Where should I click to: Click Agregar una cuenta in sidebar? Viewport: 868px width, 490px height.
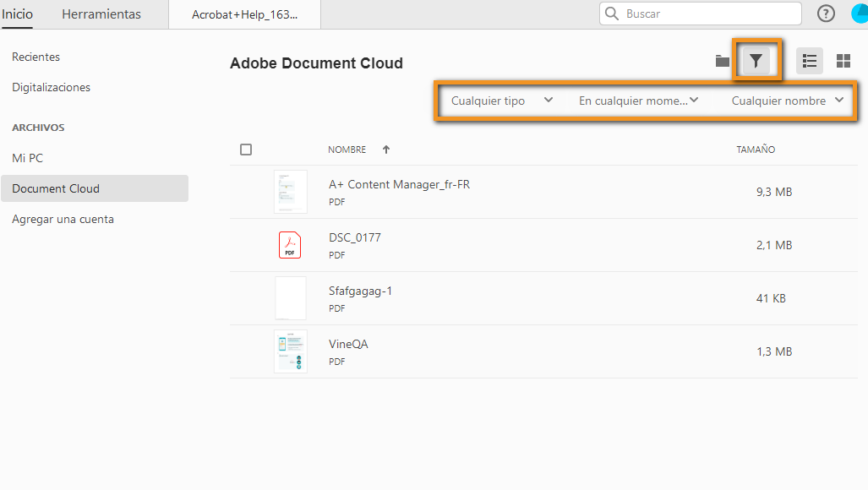[x=63, y=219]
